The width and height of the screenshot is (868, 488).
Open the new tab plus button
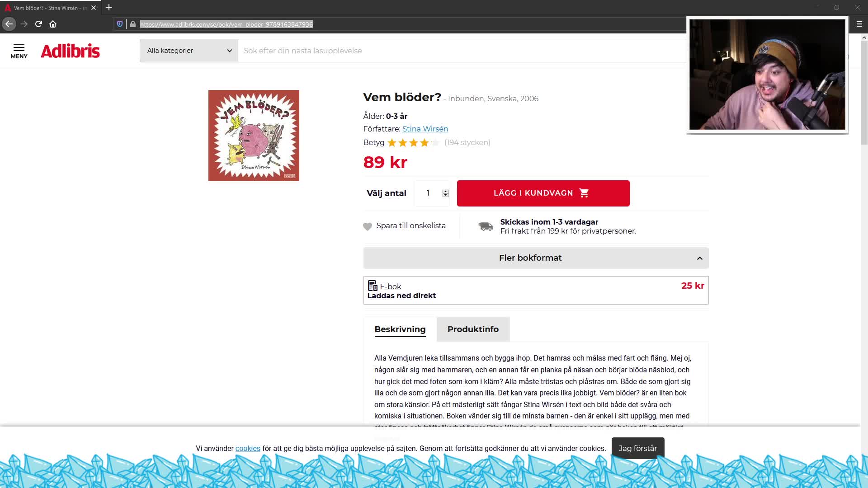[x=109, y=7]
